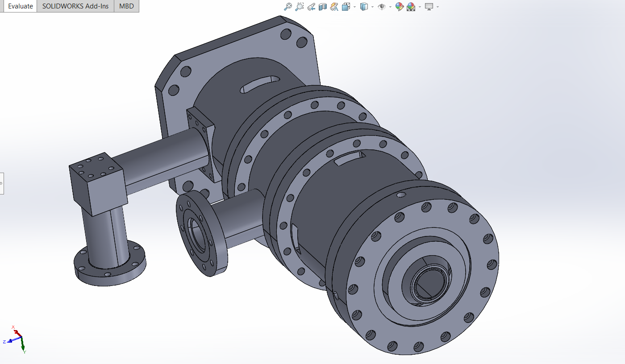
Task: Select the Zoom to Area tool
Action: (x=299, y=7)
